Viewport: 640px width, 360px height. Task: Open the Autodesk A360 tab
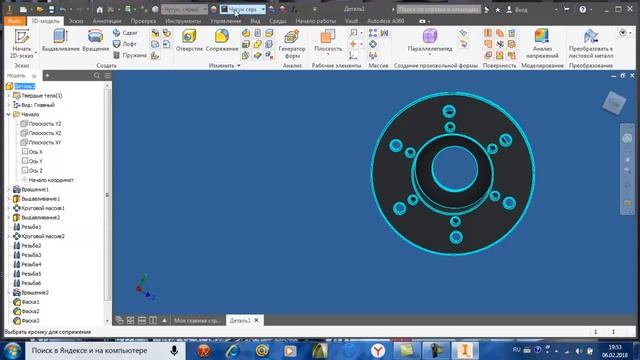(x=385, y=21)
